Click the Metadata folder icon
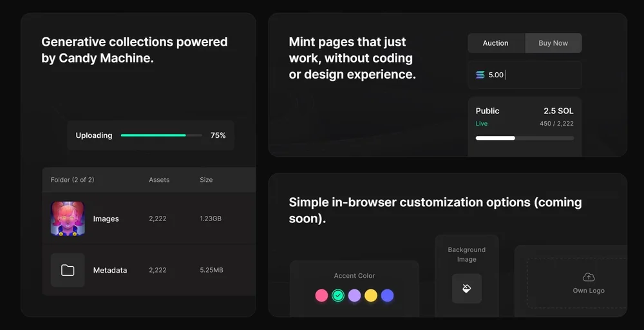 click(x=68, y=270)
